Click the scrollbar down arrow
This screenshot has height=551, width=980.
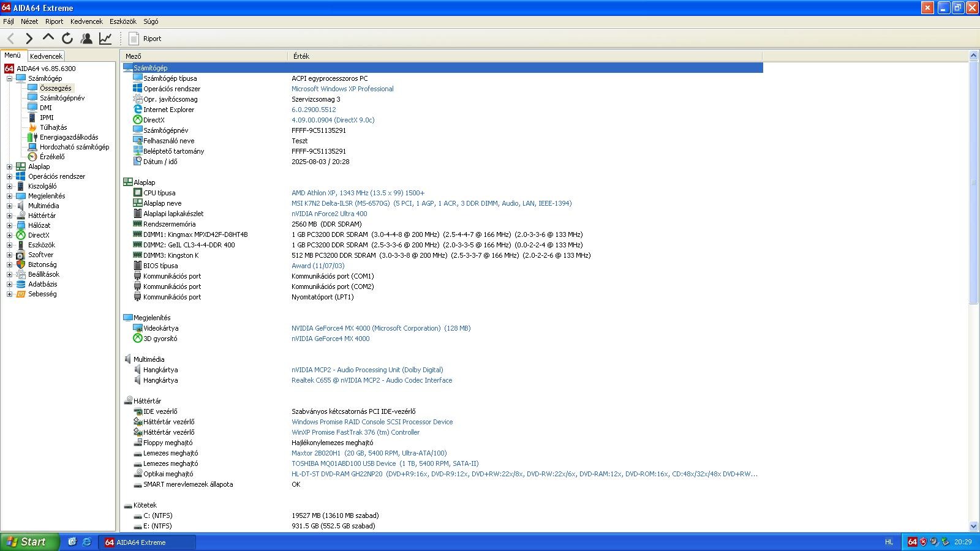[x=974, y=527]
